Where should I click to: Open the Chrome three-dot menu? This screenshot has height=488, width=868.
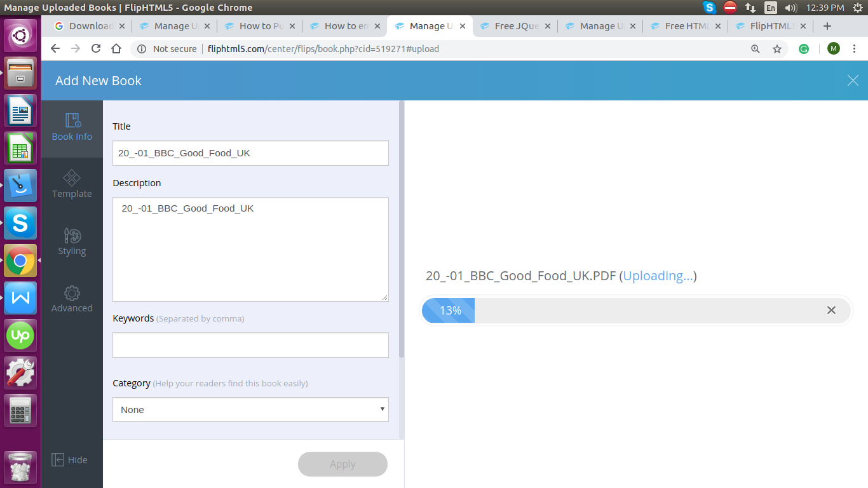(855, 49)
